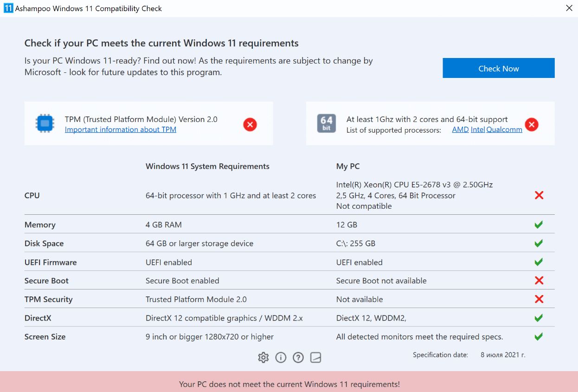578x392 pixels.
Task: Click 'Secure Boot not available' text
Action: [x=381, y=281]
